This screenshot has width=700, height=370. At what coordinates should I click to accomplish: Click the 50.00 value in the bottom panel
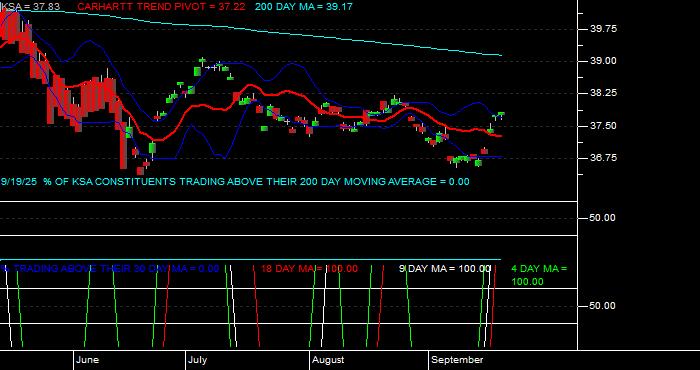coord(603,306)
